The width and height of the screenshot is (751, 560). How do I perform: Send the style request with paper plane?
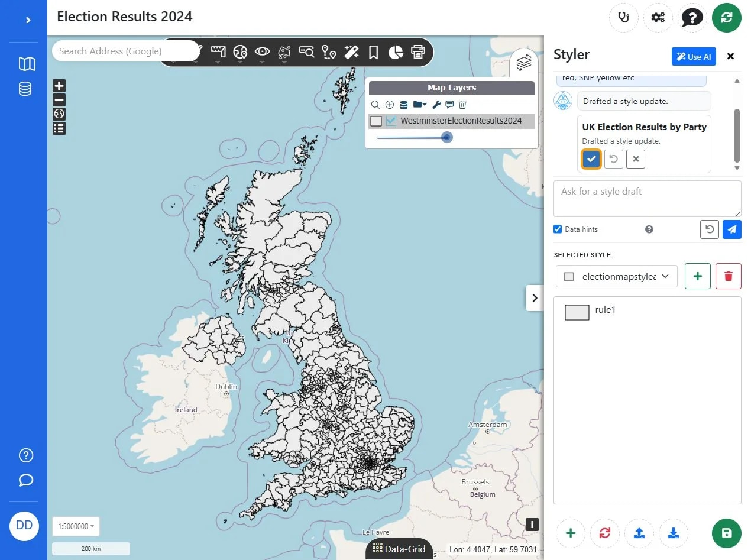coord(732,229)
